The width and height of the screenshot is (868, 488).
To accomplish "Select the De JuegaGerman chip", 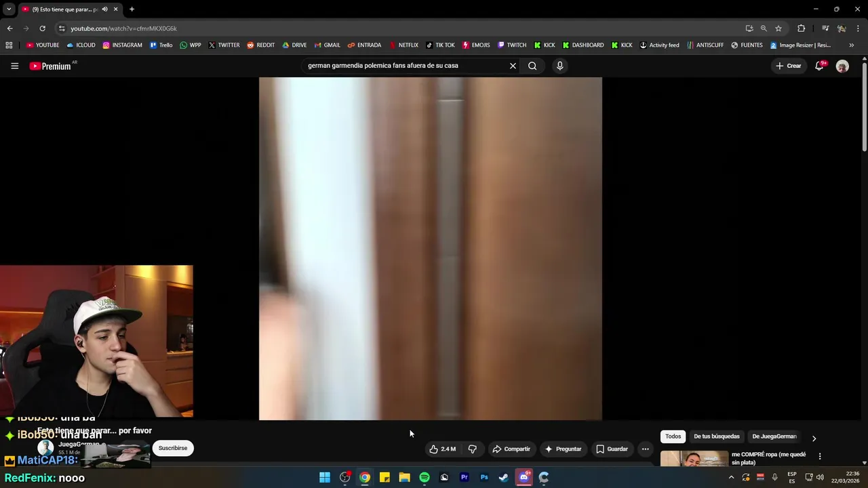I will pos(774,436).
